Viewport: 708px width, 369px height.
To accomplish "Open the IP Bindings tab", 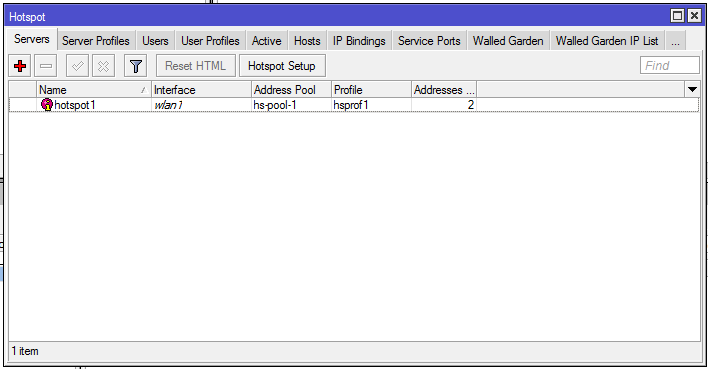I will click(x=359, y=41).
